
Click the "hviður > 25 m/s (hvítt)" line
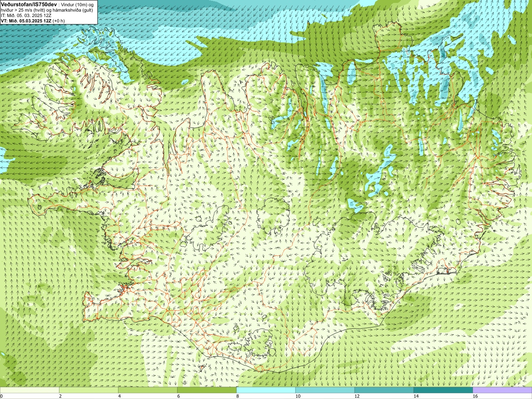coord(25,10)
